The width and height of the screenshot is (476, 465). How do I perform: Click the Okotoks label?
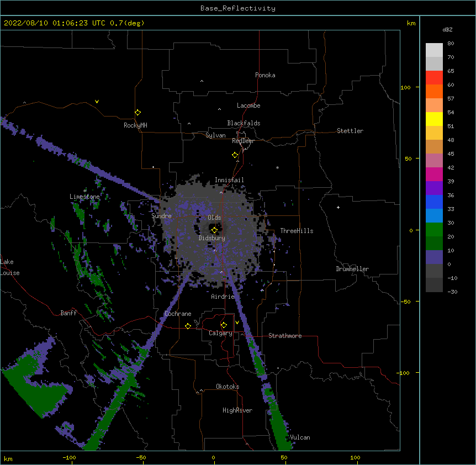pos(228,387)
